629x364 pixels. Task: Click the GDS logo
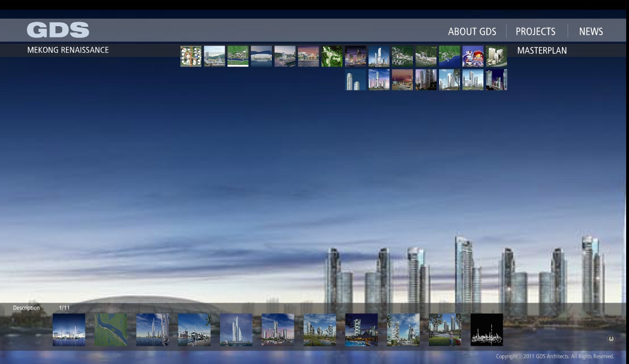tap(57, 30)
